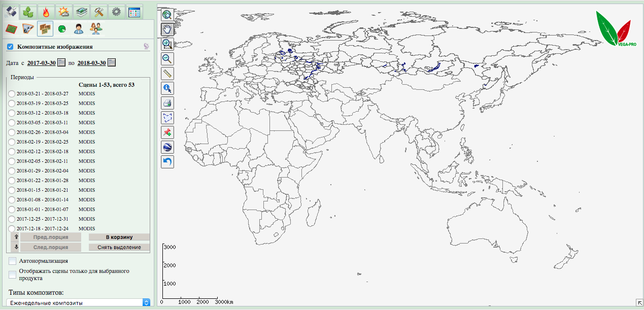644x310 pixels.
Task: Open calendar picker for start date 2017-03-30
Action: [x=61, y=63]
